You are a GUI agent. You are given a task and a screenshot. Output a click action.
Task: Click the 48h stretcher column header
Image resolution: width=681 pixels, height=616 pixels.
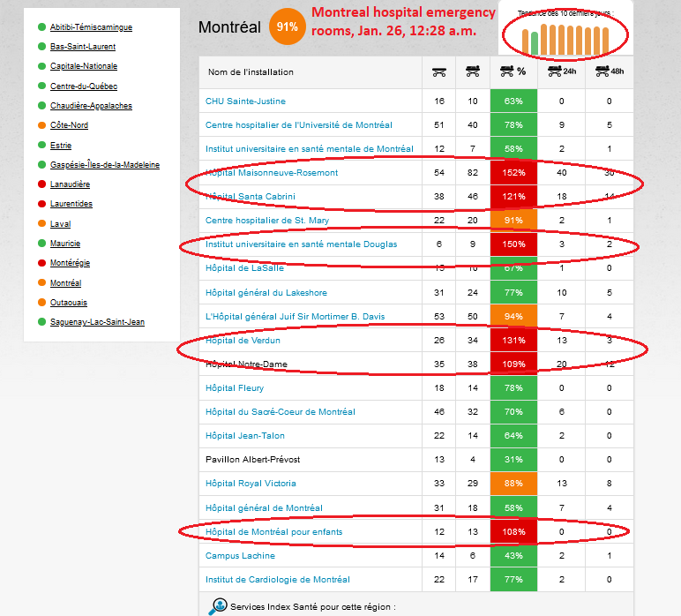tap(610, 71)
